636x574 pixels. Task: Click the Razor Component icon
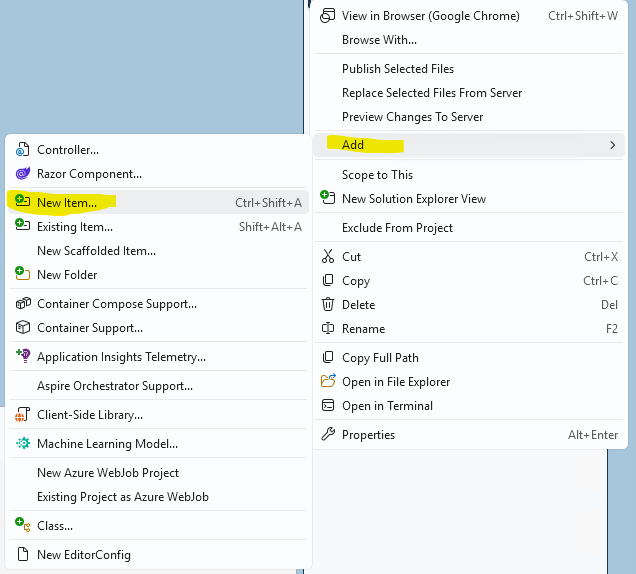22,174
